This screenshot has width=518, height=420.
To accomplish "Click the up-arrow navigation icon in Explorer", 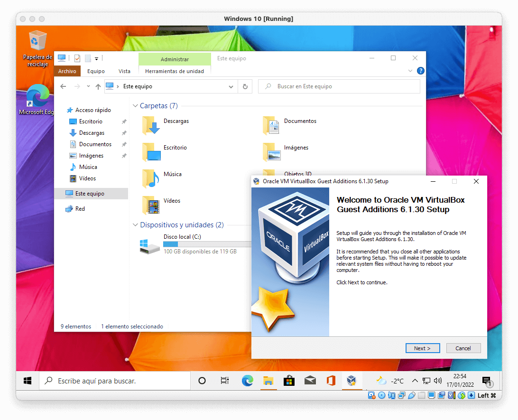I will 98,86.
